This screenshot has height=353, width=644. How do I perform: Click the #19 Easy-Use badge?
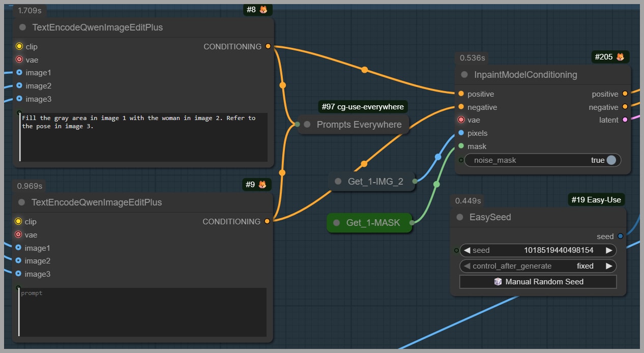click(596, 200)
